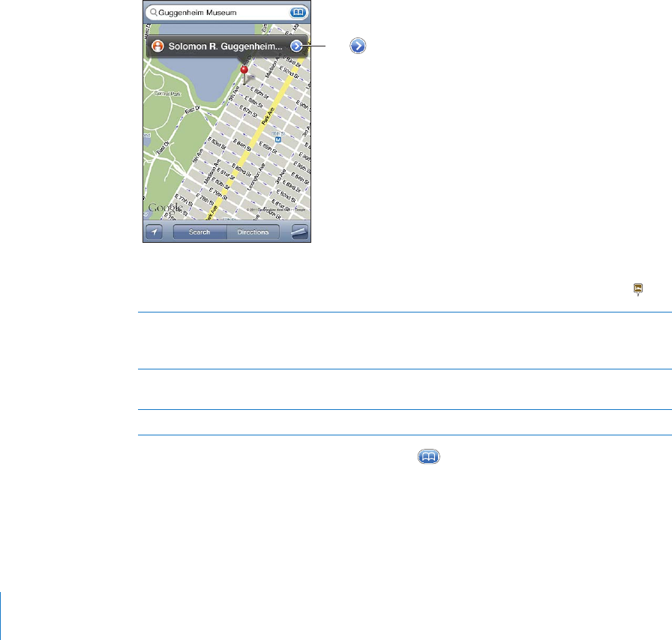Select the Search tab
672x640 pixels.
(199, 232)
